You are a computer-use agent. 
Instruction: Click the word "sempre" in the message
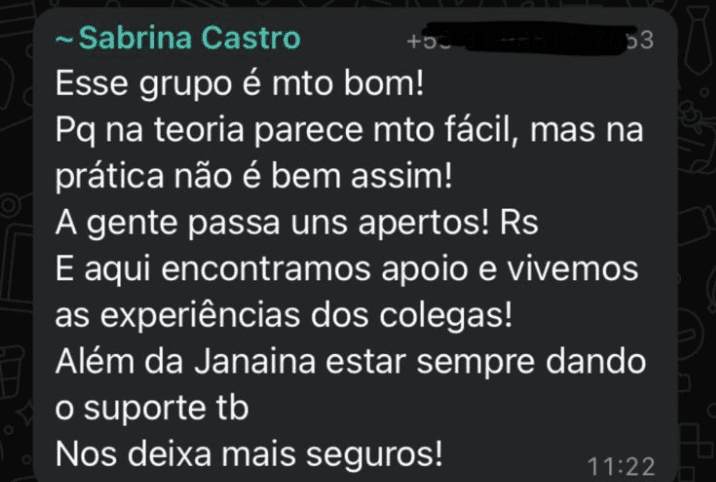coord(475,363)
